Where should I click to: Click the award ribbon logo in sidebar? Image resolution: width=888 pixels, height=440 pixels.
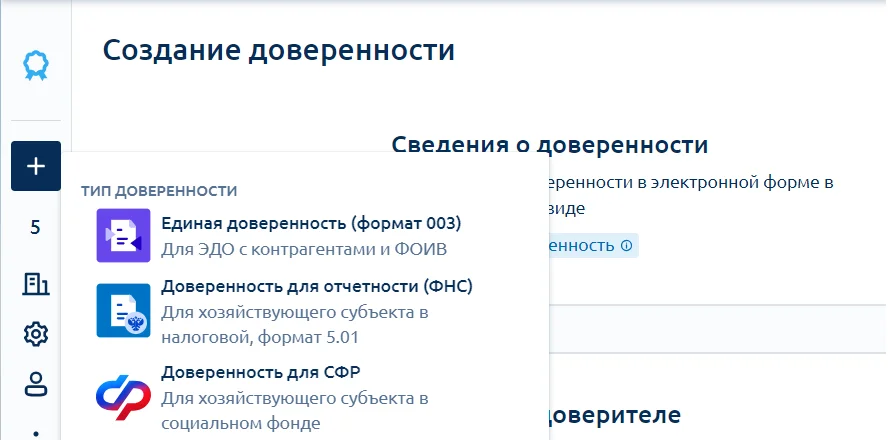(x=36, y=66)
